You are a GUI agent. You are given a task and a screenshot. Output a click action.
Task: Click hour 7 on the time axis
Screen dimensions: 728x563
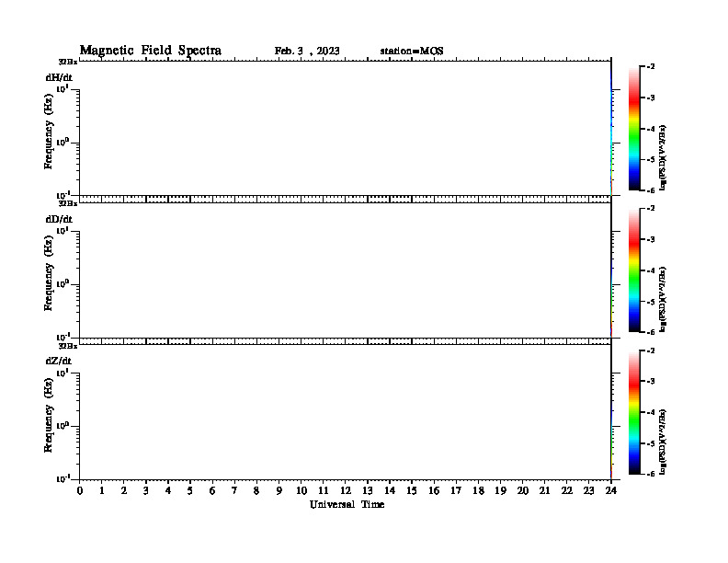(235, 491)
